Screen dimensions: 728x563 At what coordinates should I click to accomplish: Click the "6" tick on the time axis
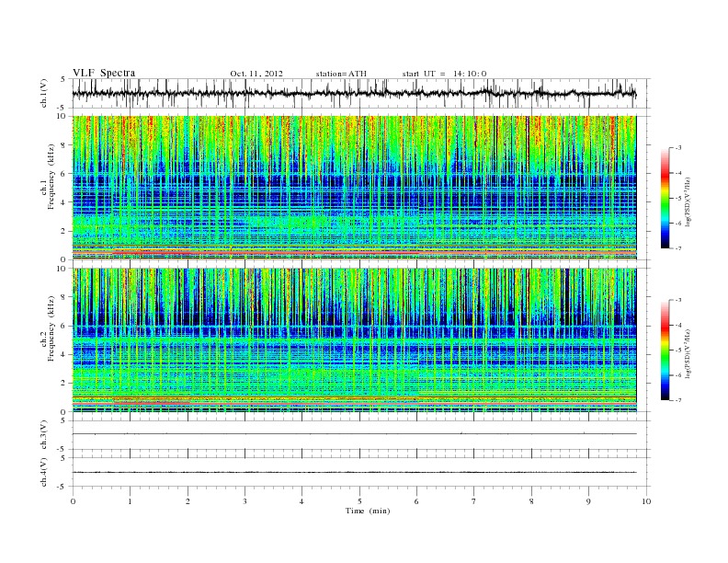(x=417, y=501)
